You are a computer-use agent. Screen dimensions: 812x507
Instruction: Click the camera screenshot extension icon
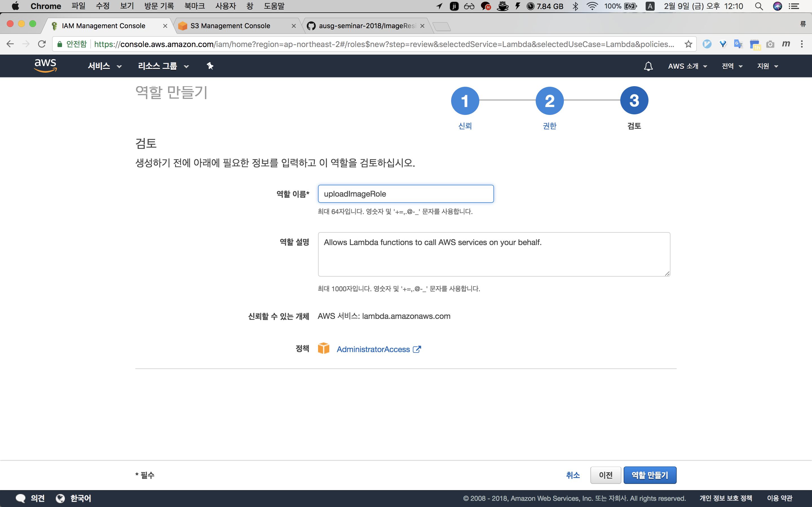pyautogui.click(x=770, y=44)
